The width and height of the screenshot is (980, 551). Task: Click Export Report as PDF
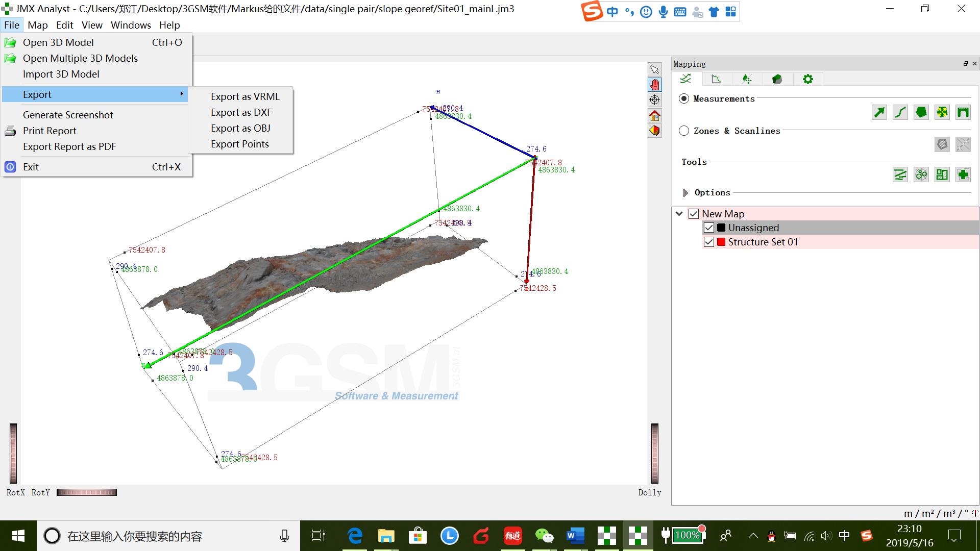[69, 146]
